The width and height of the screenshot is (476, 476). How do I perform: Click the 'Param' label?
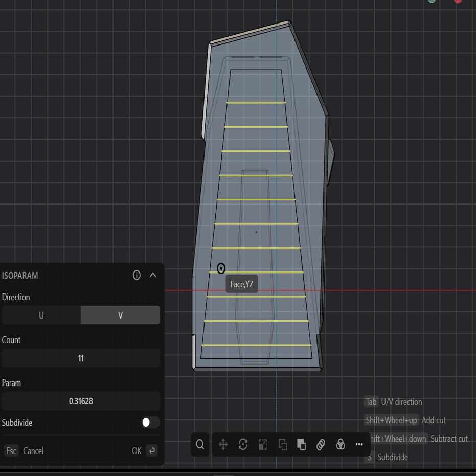click(11, 383)
